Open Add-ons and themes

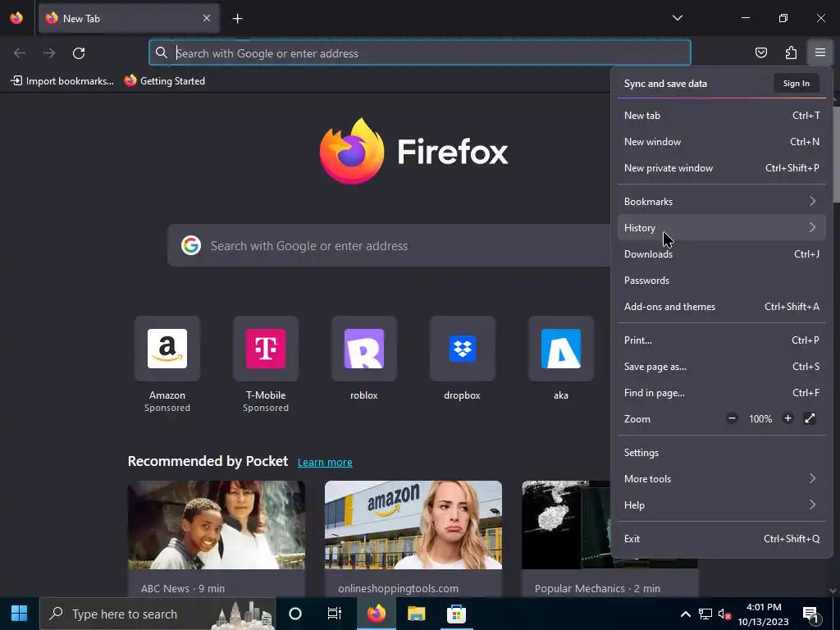(x=722, y=307)
